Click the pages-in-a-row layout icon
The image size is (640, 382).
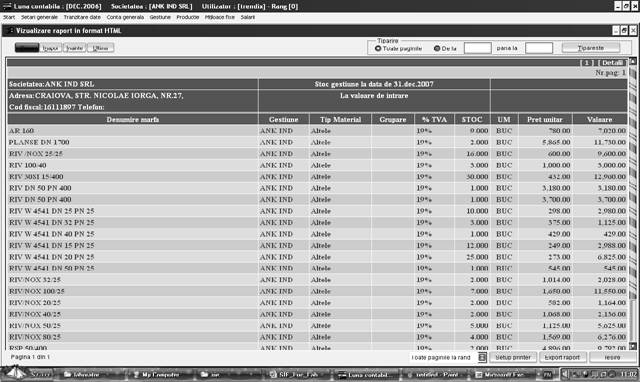pos(482,357)
